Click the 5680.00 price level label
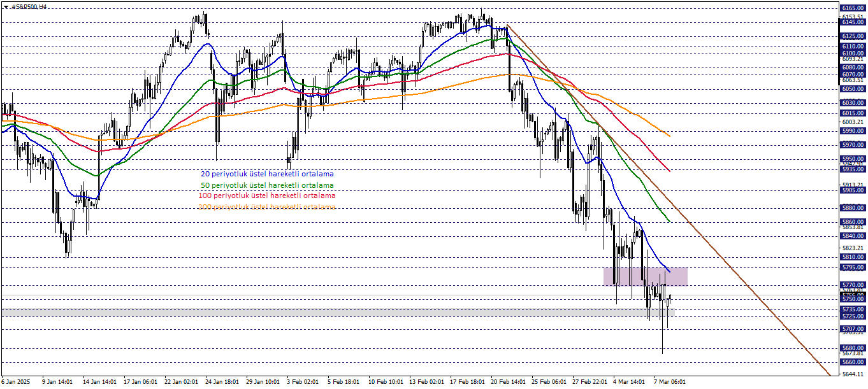The height and width of the screenshot is (389, 868). click(x=852, y=348)
